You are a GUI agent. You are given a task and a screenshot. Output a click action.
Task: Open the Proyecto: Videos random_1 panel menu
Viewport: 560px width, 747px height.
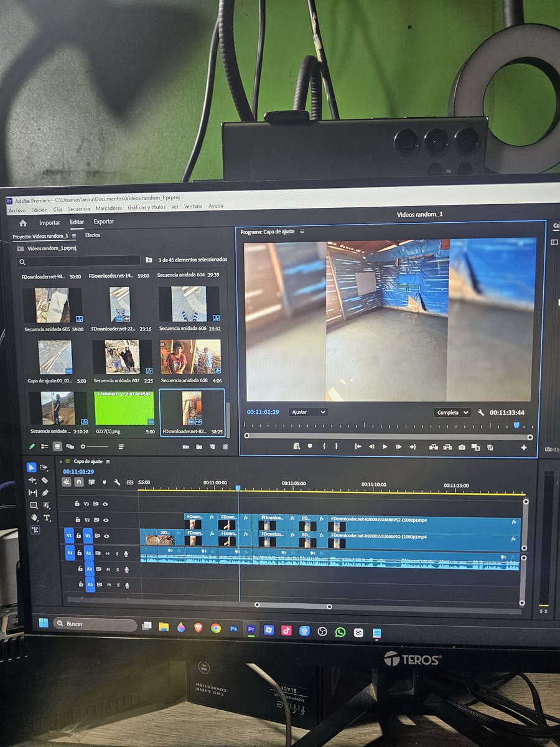[x=74, y=236]
